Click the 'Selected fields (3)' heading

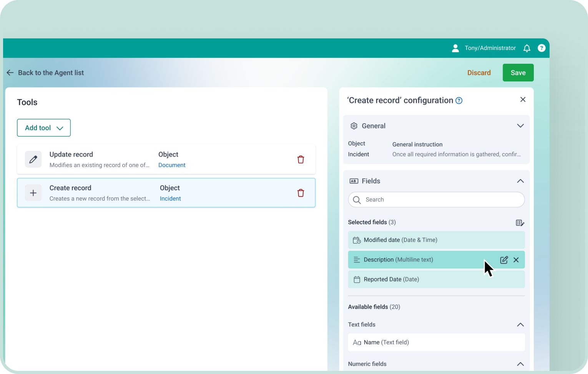tap(372, 222)
